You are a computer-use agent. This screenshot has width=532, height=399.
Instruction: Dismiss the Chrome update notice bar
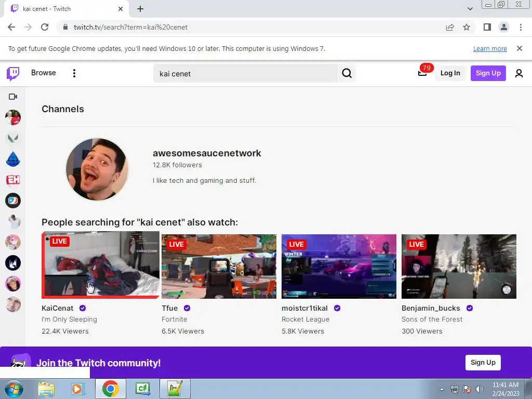point(519,48)
